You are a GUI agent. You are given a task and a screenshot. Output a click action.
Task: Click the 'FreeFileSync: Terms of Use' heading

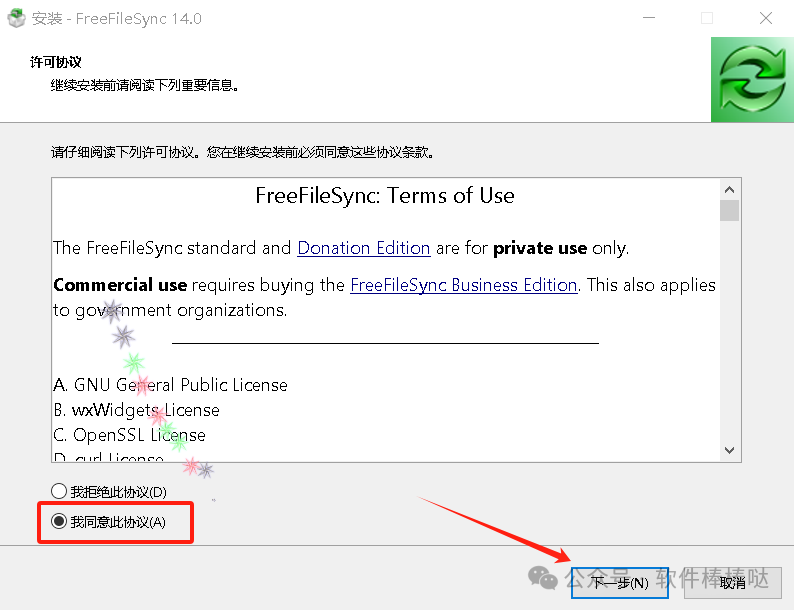coord(385,195)
